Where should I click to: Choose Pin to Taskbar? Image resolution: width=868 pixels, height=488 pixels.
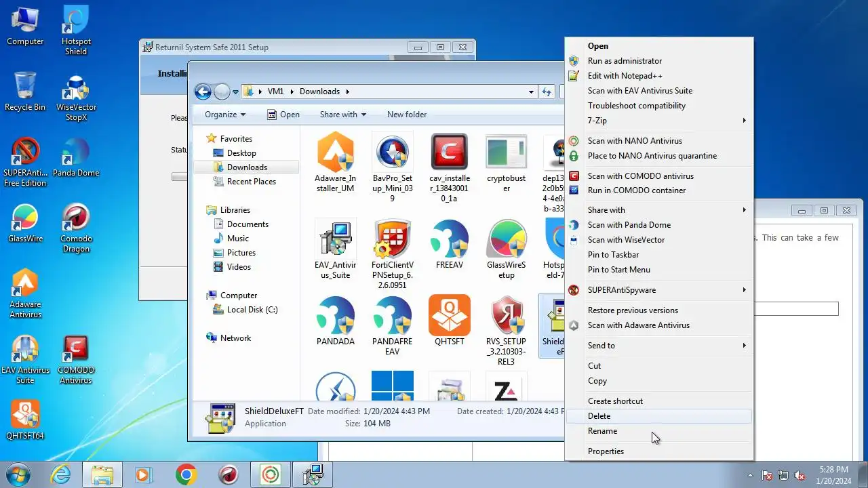pyautogui.click(x=658, y=255)
